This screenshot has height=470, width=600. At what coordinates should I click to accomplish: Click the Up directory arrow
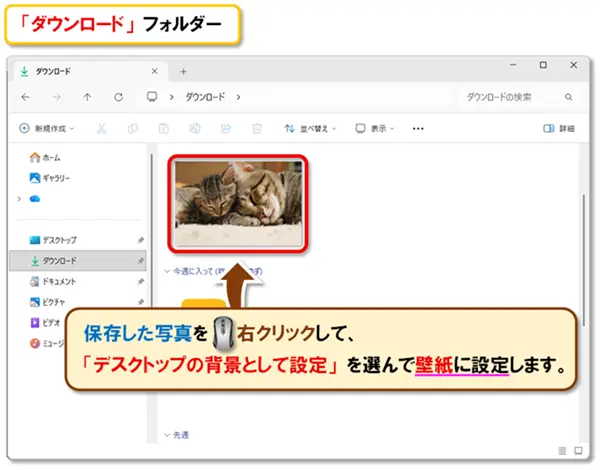tap(87, 97)
